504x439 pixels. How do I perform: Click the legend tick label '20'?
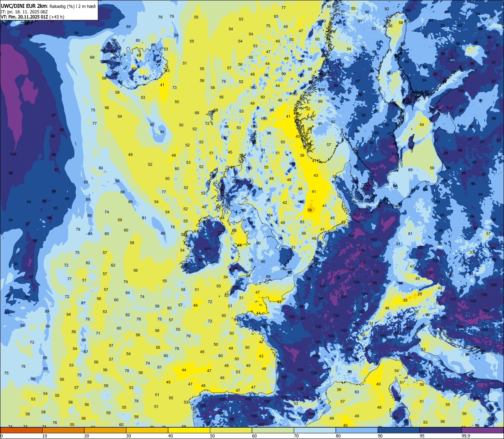click(87, 436)
